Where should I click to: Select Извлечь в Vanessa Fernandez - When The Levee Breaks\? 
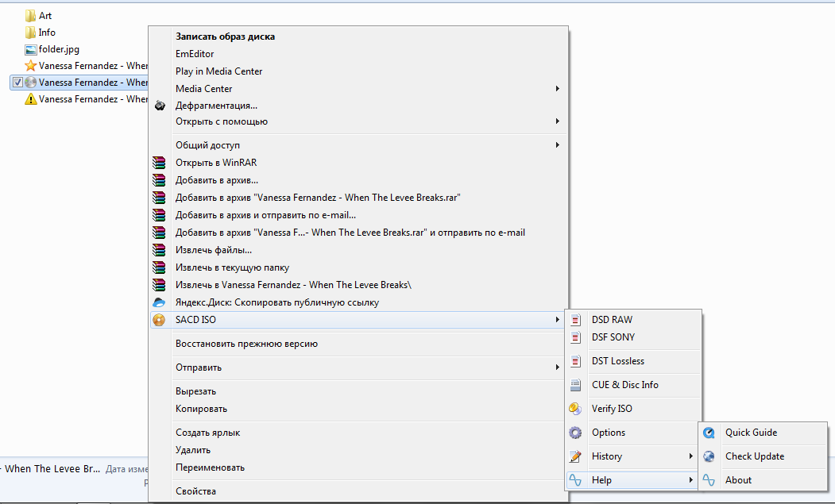[293, 285]
